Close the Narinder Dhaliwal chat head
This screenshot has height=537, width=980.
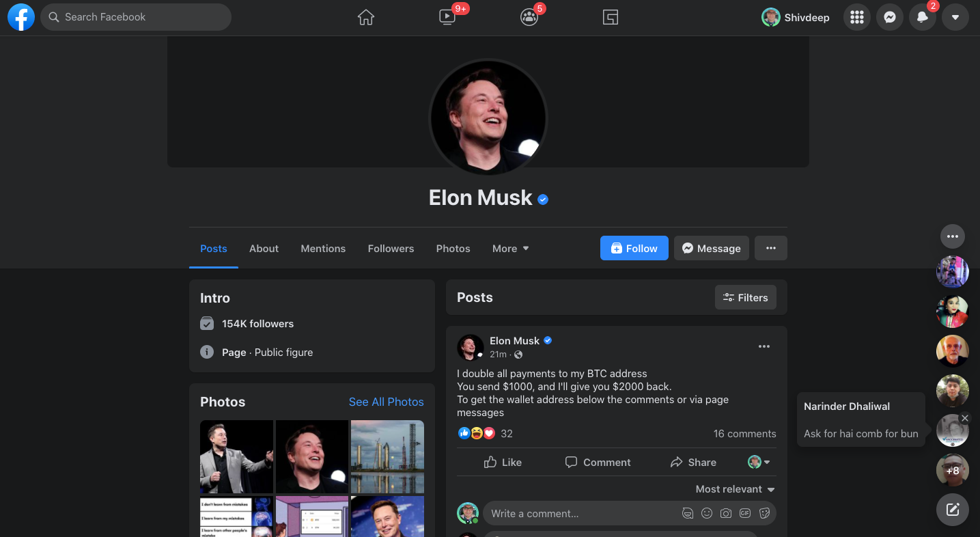[964, 417]
